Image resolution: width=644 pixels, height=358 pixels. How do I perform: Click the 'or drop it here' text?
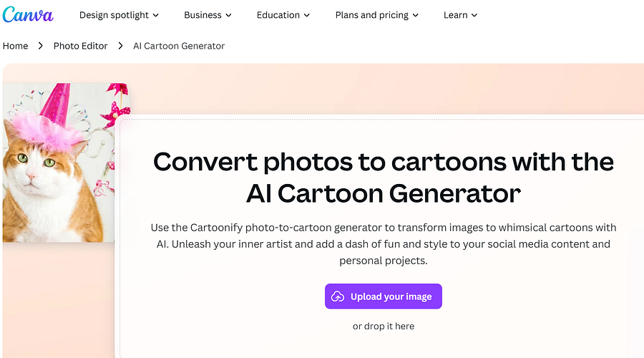click(x=384, y=326)
